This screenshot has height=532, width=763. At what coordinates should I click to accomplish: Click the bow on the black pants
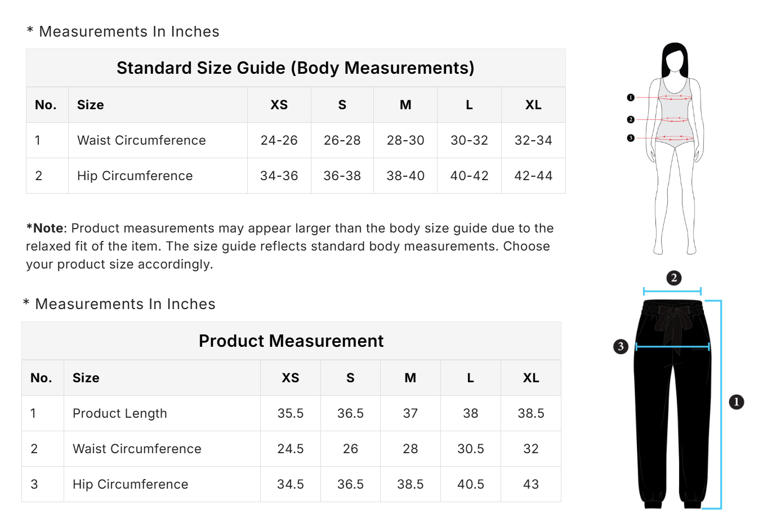(672, 325)
